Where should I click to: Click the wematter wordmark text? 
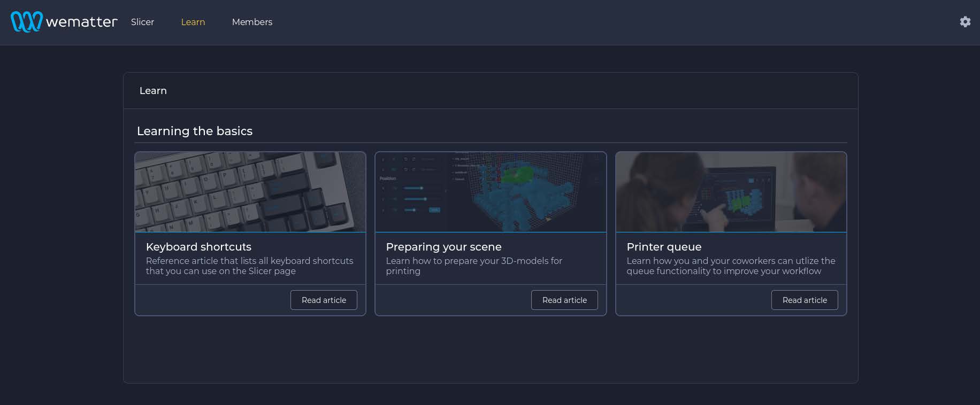click(x=81, y=22)
